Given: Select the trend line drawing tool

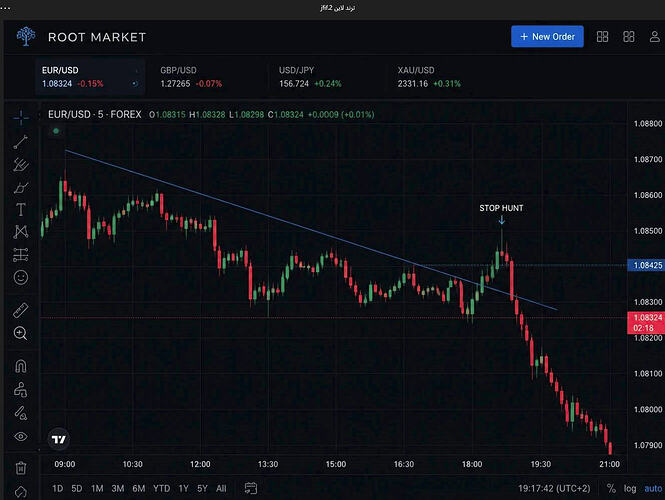Looking at the screenshot, I should [20, 142].
